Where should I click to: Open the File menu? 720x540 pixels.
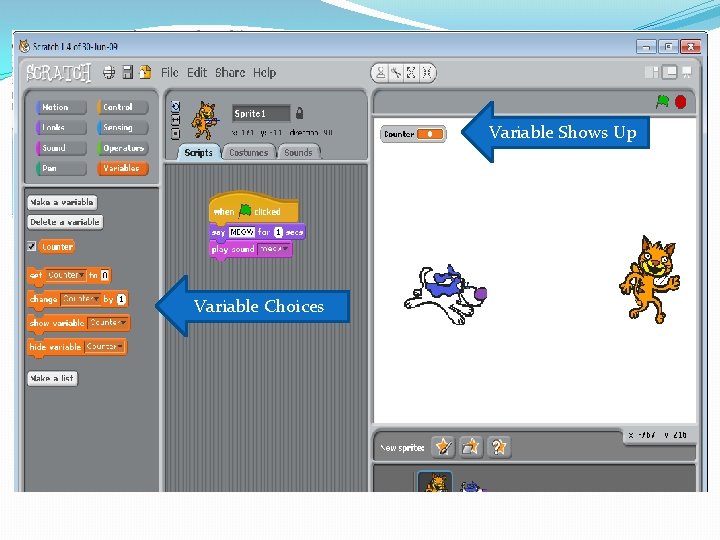pyautogui.click(x=169, y=73)
